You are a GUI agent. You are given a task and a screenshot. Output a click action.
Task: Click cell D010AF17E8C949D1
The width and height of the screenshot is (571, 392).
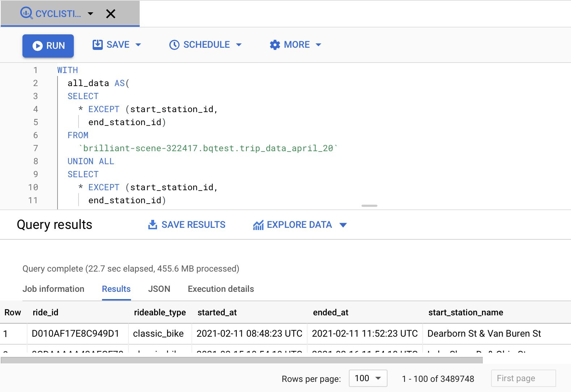click(76, 333)
